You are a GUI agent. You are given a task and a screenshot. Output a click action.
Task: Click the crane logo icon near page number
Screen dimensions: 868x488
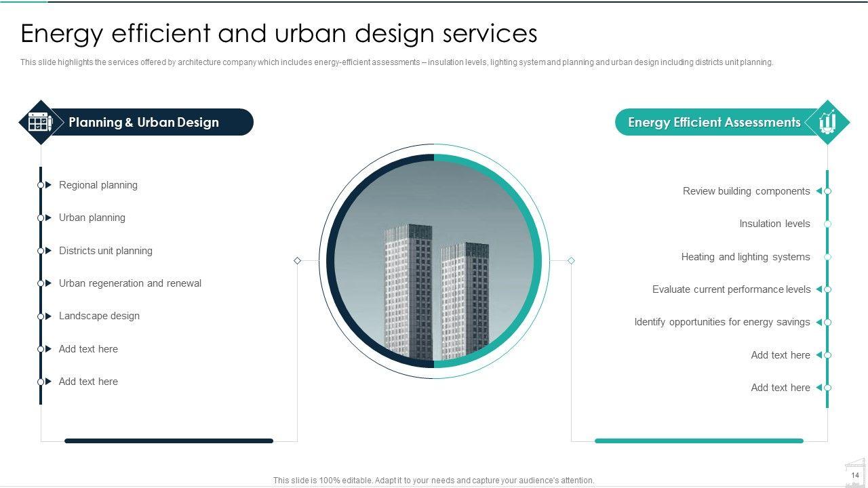tap(854, 472)
